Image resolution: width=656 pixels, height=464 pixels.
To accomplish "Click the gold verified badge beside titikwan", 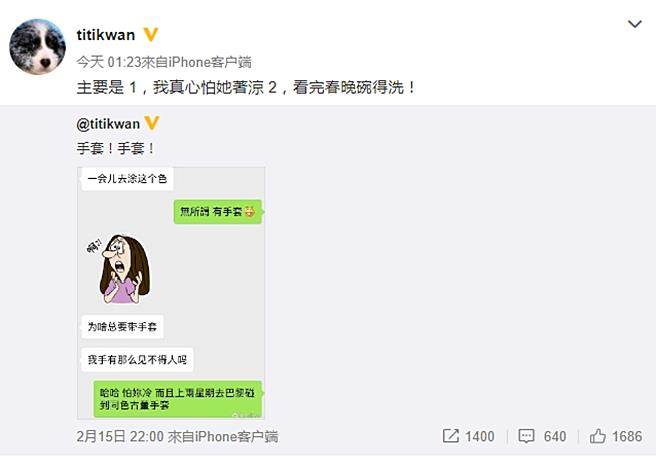I will coord(151,34).
